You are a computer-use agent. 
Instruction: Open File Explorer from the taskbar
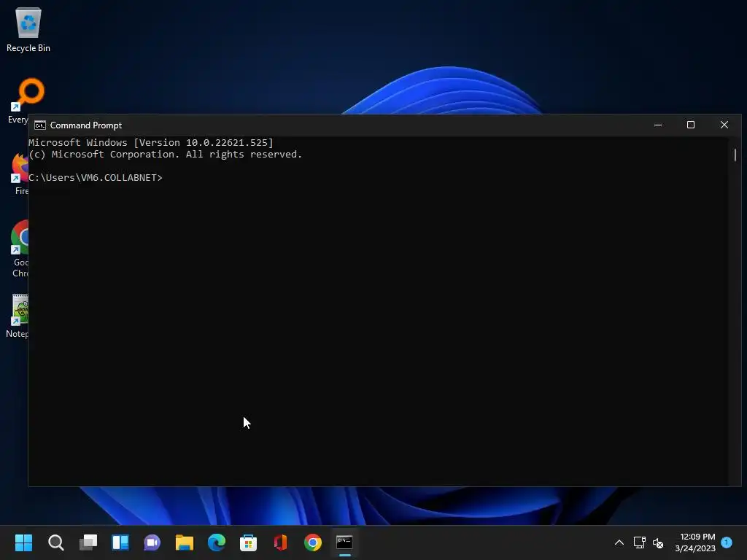tap(185, 542)
